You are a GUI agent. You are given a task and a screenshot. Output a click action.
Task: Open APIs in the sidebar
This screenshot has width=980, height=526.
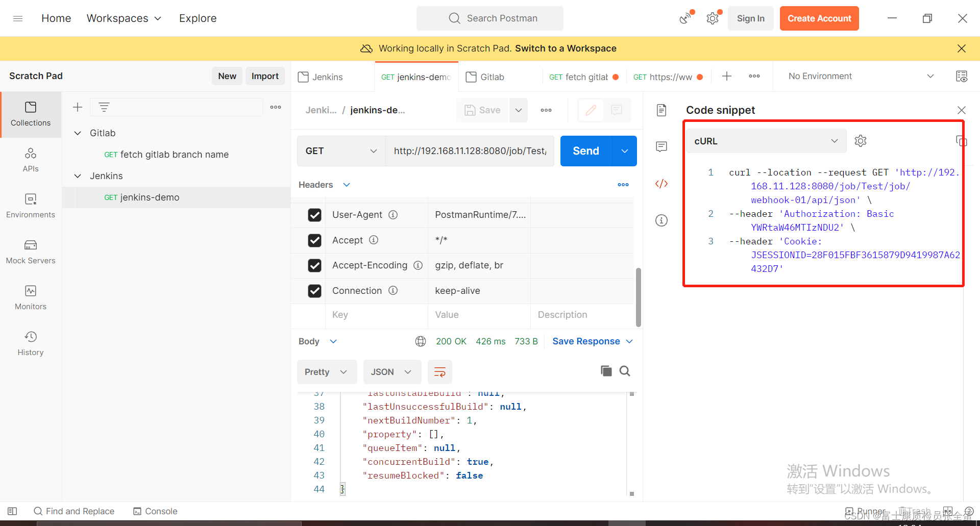[31, 160]
